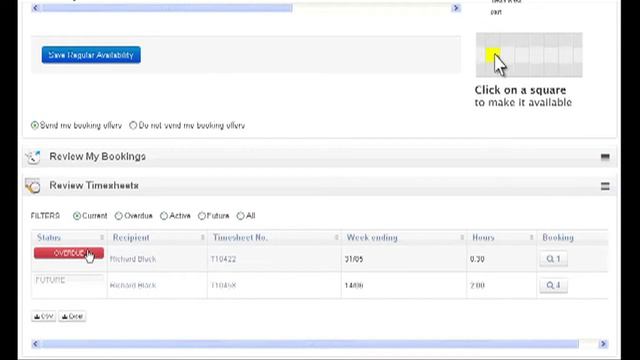Click the Review My Bookings phone icon

tap(33, 157)
